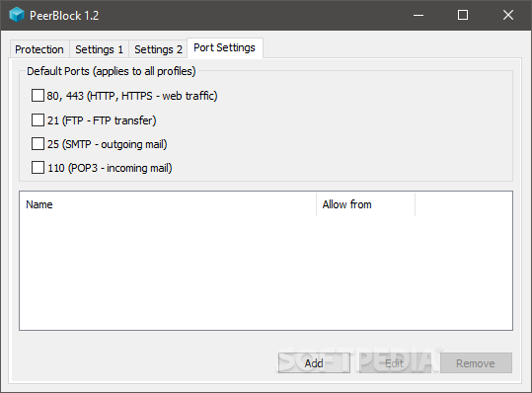Image resolution: width=532 pixels, height=393 pixels.
Task: Tick the 21 FTP transfer checkbox
Action: click(x=38, y=120)
